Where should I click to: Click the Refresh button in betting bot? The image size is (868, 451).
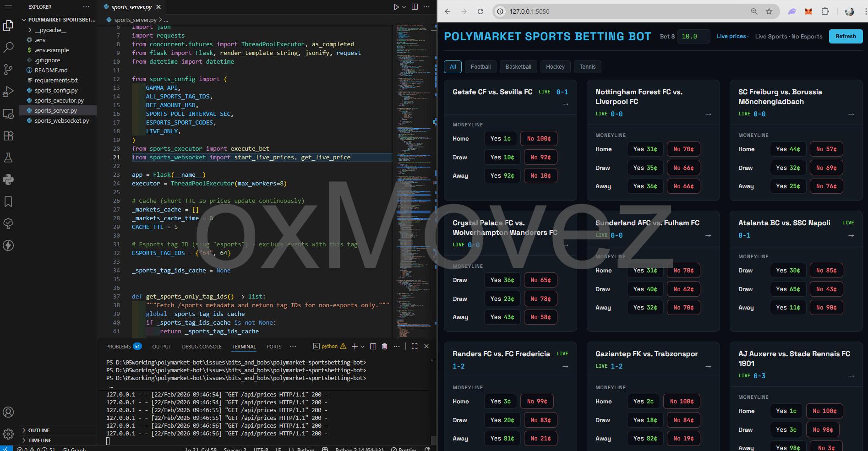click(846, 36)
